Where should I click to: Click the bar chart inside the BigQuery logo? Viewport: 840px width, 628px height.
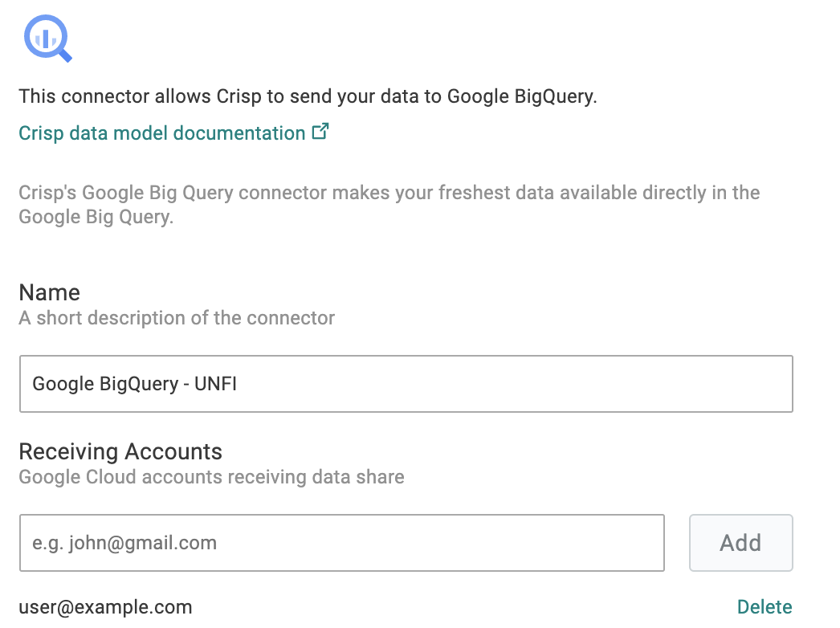46,39
